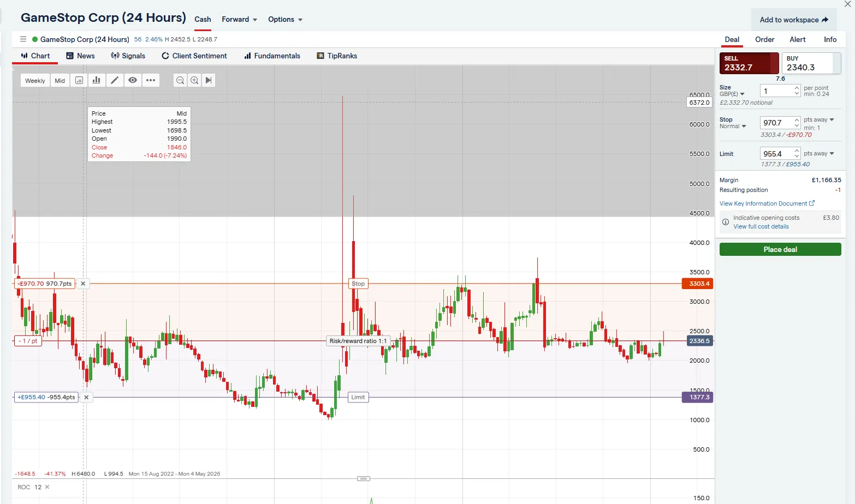The width and height of the screenshot is (855, 504).
Task: Open the calendar date range picker icon
Action: coord(79,80)
